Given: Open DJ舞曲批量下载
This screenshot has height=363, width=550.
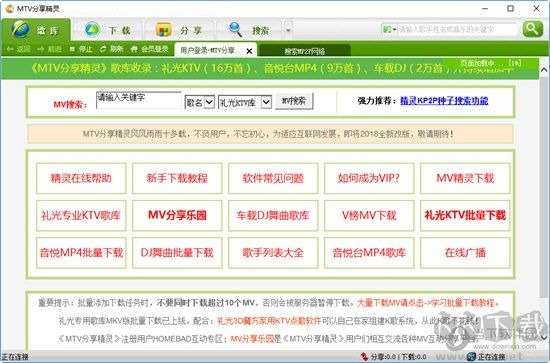Looking at the screenshot, I should (177, 253).
